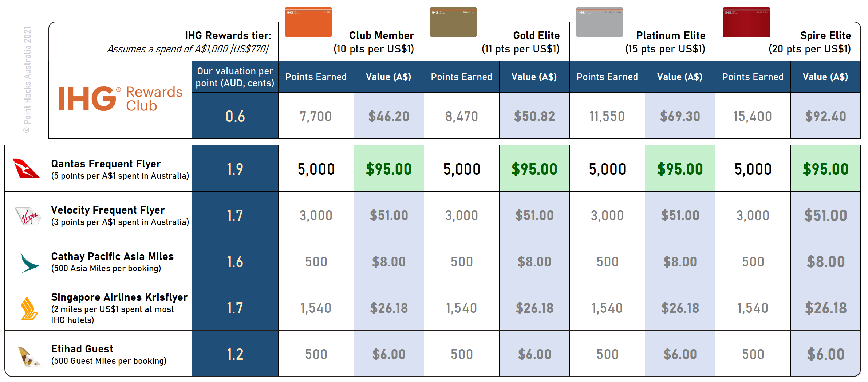
Task: Click the Singapore Airlines Krisflyer title
Action: (119, 297)
